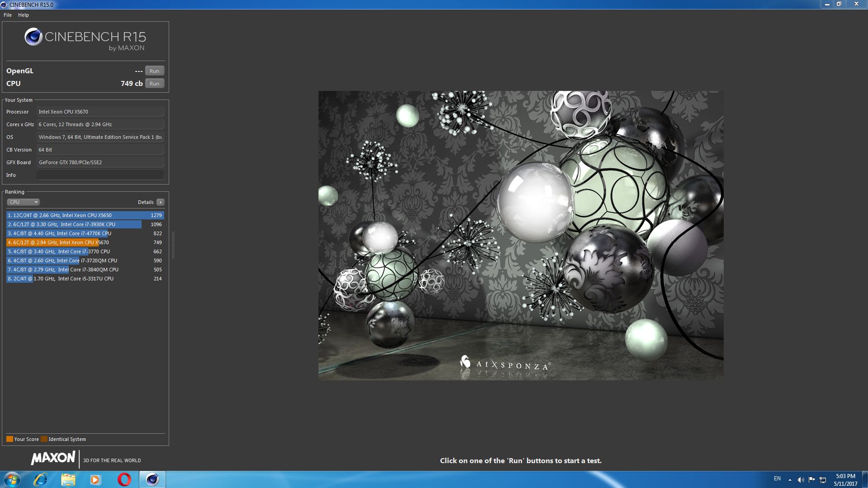Open the File menu

(7, 15)
